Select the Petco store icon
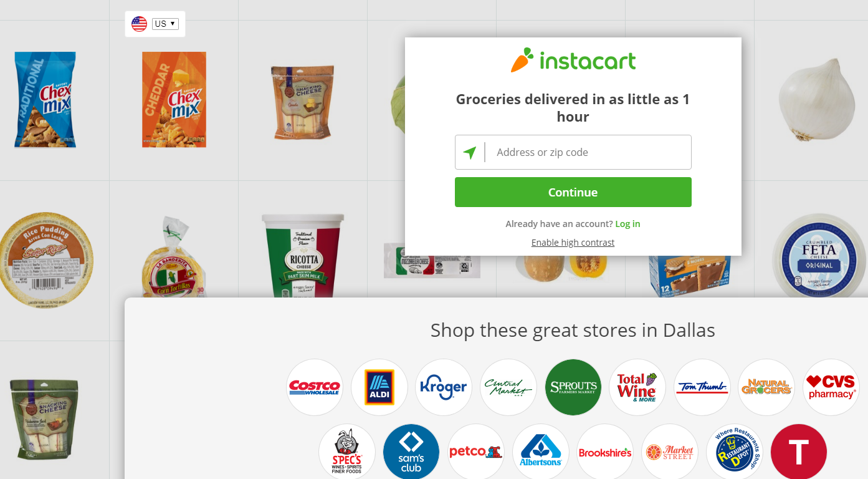This screenshot has width=868, height=479. pos(476,452)
